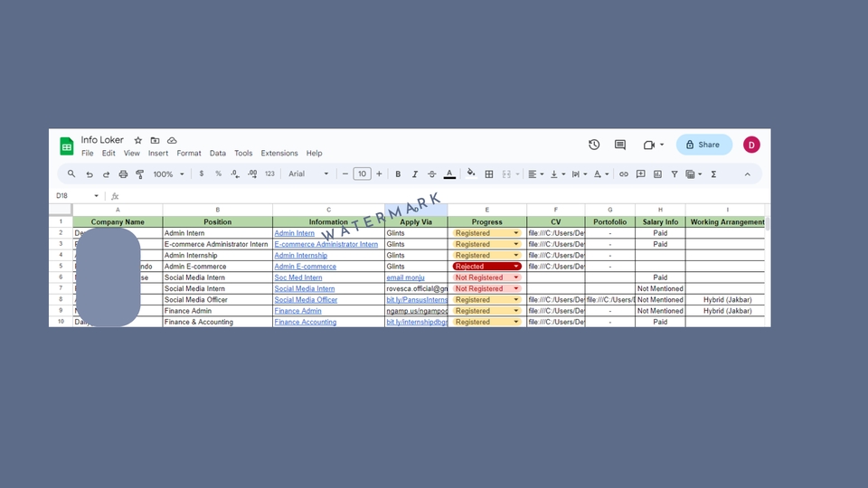Open more number formats 123
The width and height of the screenshot is (868, 488).
269,174
